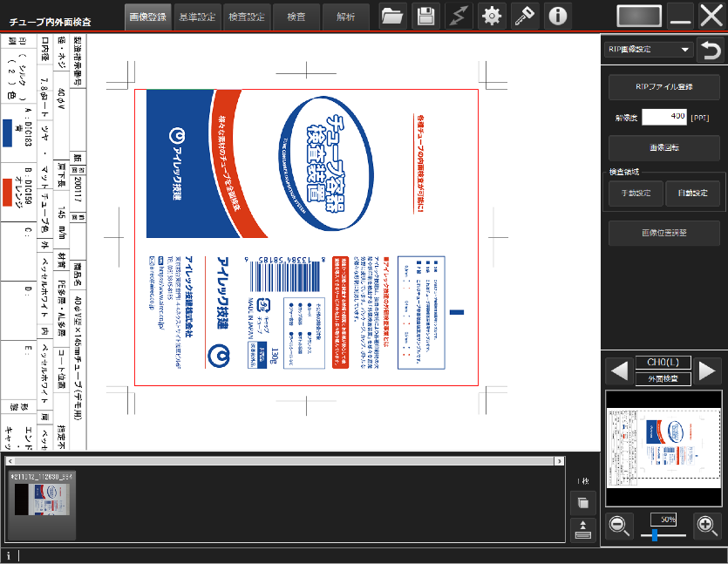This screenshot has width=728, height=564.
Task: Zoom in with the magnifier plus icon
Action: click(707, 526)
